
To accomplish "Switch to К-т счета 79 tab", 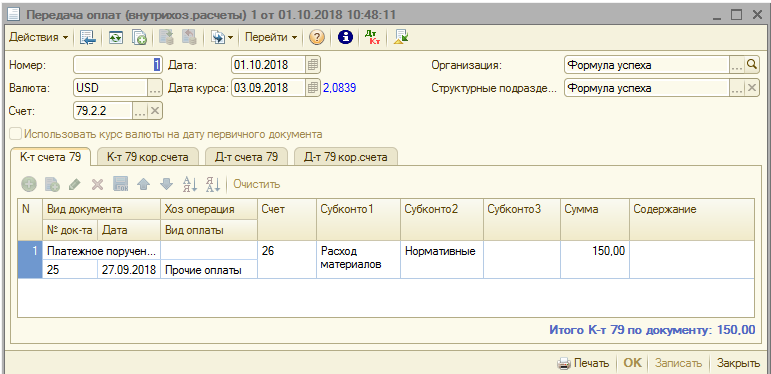I will (x=50, y=157).
